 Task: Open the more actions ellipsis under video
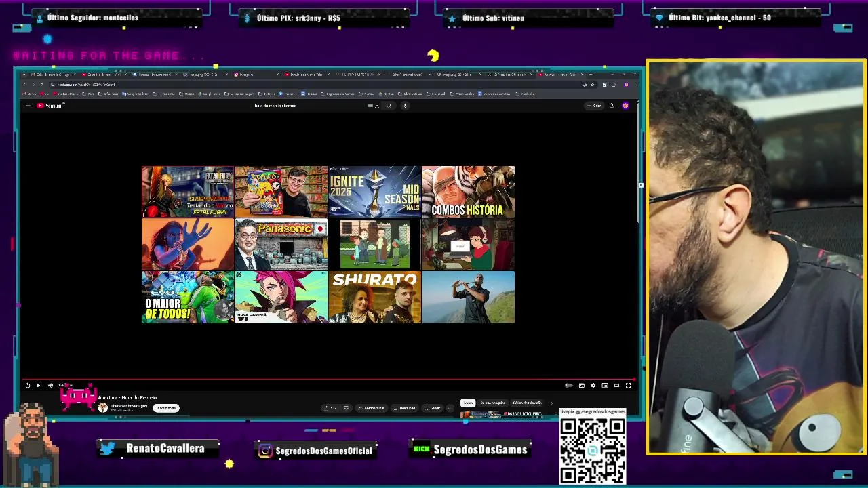pyautogui.click(x=450, y=408)
